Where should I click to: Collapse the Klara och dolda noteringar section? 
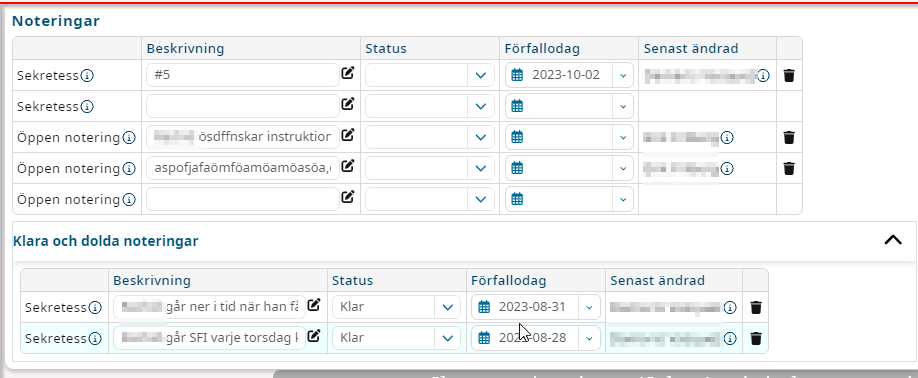893,240
